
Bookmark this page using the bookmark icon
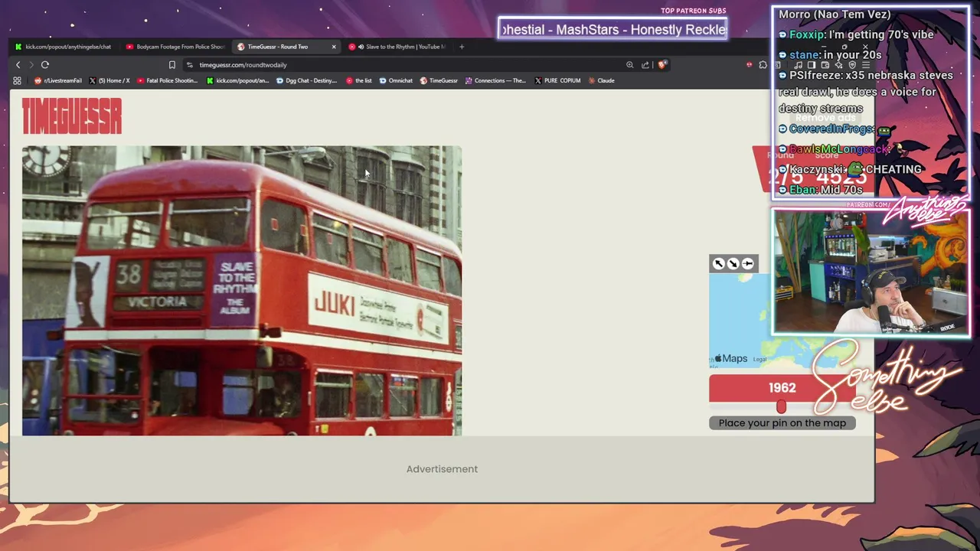coord(172,65)
